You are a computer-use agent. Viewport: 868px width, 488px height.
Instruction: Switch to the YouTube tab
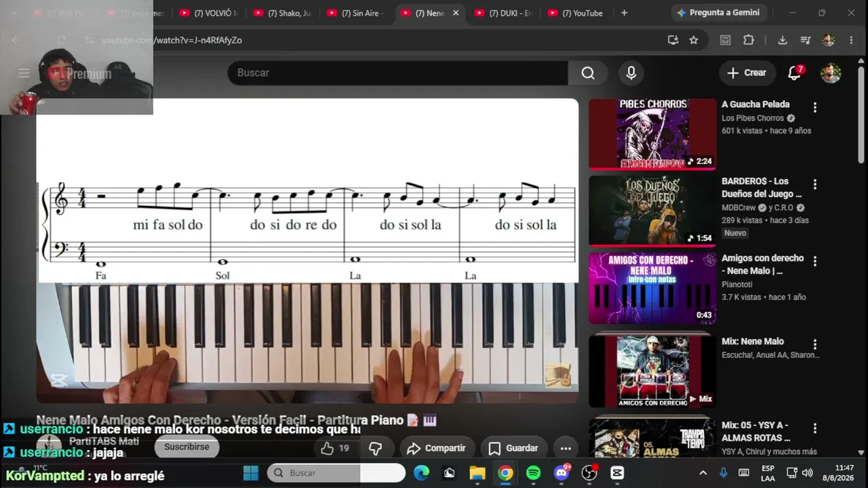pos(578,13)
